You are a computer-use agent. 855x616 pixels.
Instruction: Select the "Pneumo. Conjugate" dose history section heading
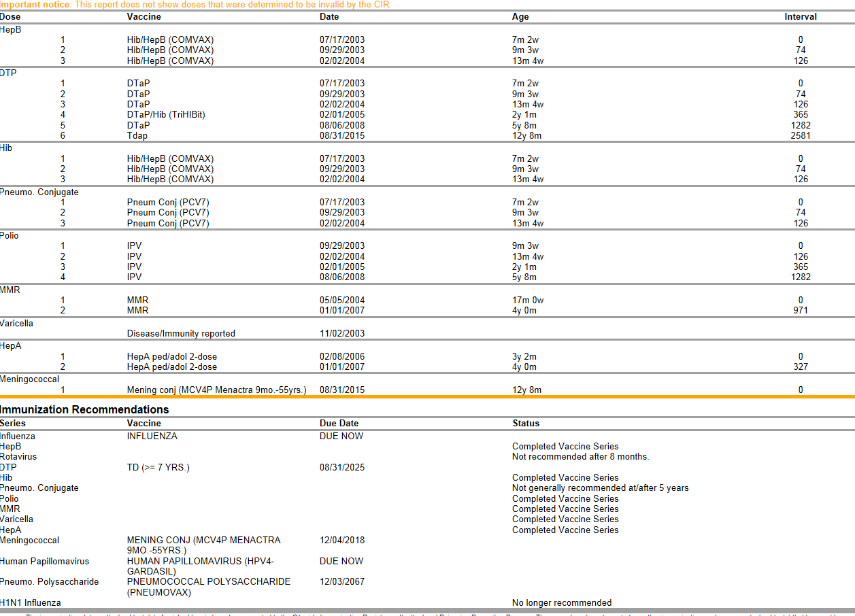point(39,192)
